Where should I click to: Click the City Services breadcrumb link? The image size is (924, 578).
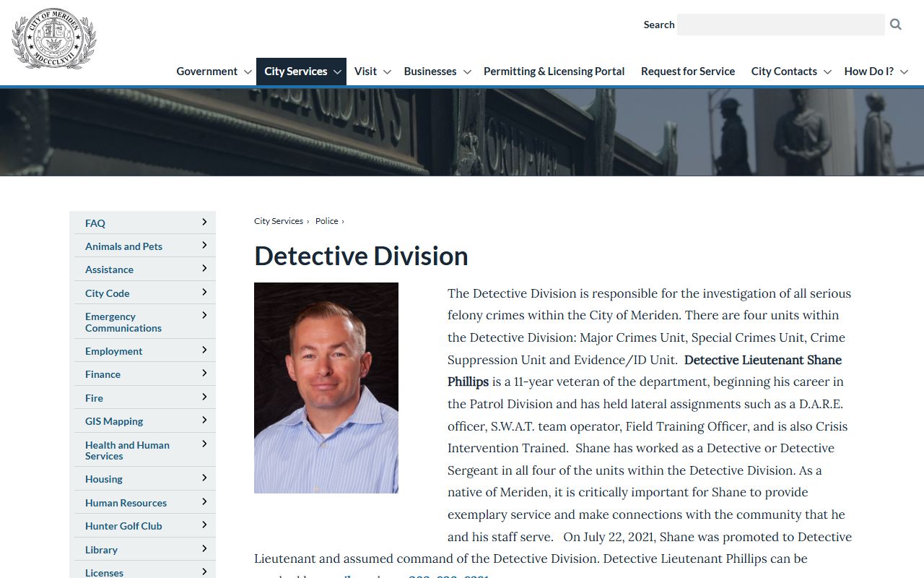(x=279, y=221)
